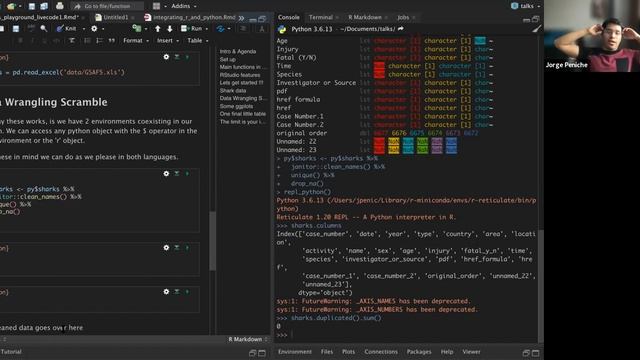Click the spell check icon in the editor toolbar
Image resolution: width=640 pixels, height=360 pixels.
pos(31,28)
